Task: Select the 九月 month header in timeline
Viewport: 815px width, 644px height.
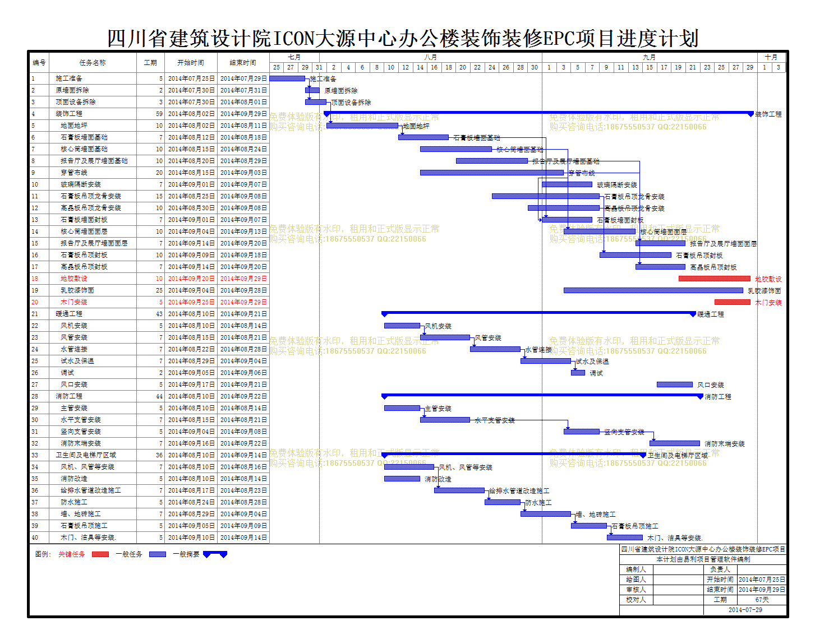Action: point(650,57)
